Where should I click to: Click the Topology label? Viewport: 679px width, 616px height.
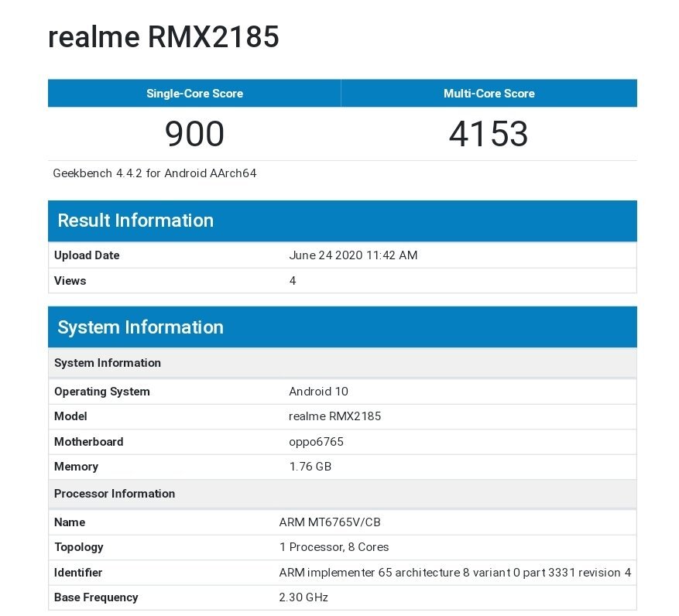79,547
